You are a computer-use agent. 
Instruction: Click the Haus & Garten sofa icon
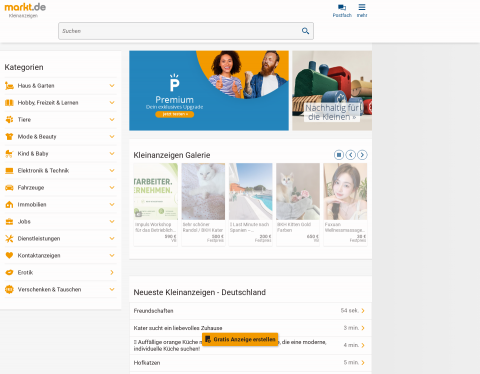pyautogui.click(x=9, y=86)
